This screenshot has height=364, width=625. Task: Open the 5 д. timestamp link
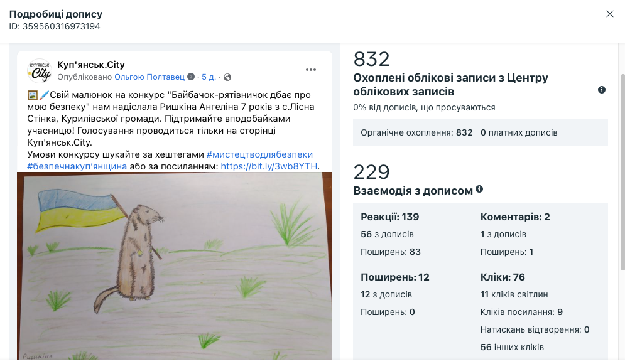209,77
